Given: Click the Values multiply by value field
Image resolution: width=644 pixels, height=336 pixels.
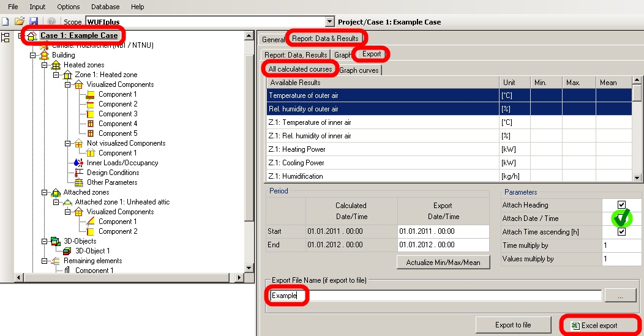Looking at the screenshot, I should pyautogui.click(x=621, y=259).
